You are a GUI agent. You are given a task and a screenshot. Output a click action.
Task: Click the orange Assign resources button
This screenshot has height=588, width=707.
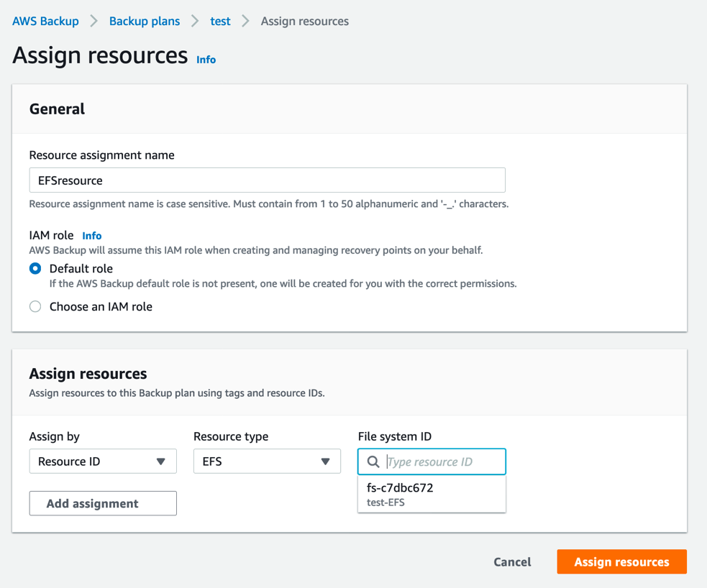[621, 561]
